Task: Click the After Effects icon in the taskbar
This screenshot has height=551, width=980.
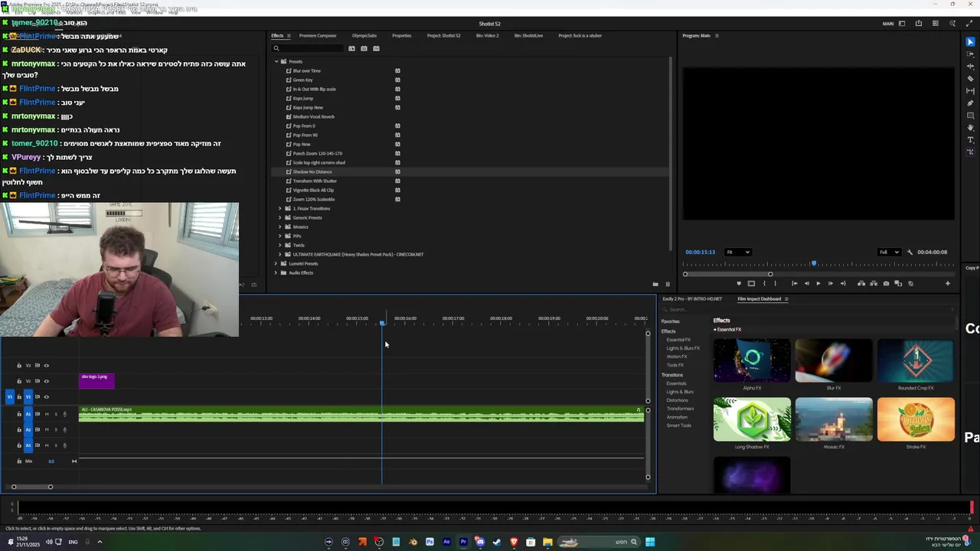Action: tap(446, 542)
